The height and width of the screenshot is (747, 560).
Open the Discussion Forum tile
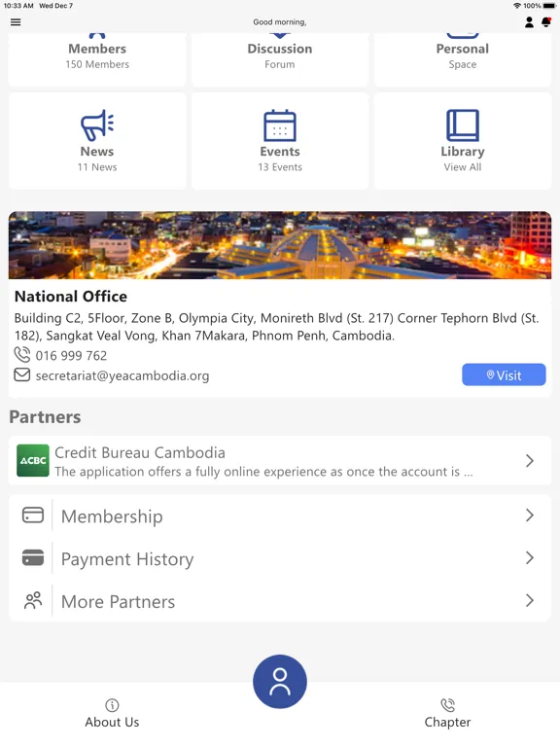click(x=280, y=59)
